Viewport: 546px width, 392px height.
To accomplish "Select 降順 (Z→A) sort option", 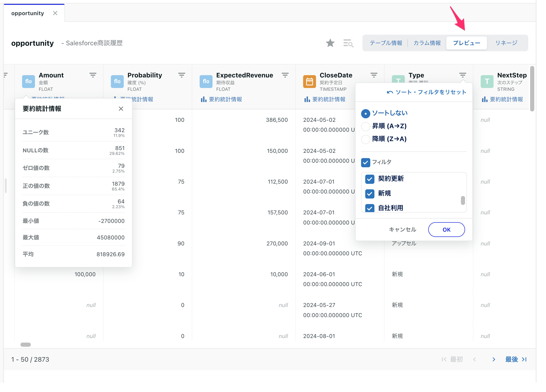I will [365, 139].
